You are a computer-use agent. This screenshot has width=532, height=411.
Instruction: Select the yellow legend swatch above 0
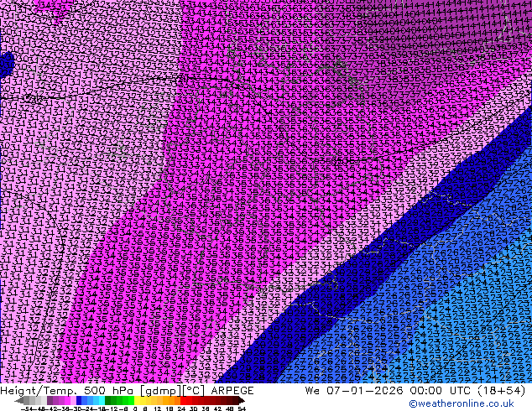[137, 400]
